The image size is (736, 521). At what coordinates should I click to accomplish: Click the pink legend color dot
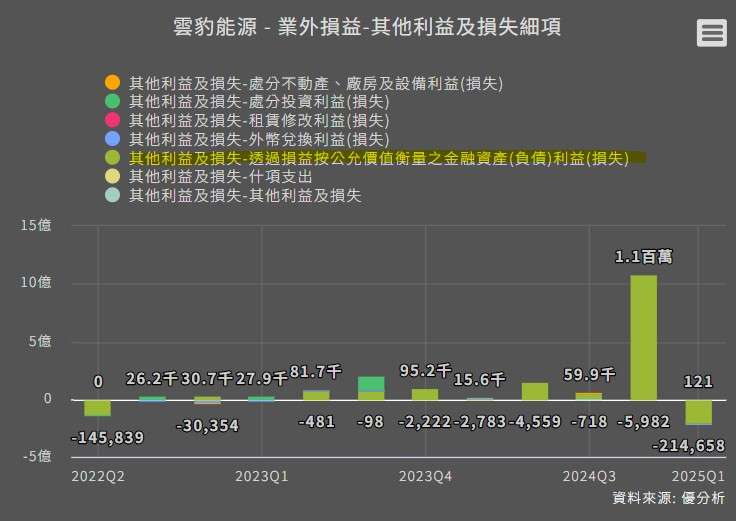pos(113,120)
